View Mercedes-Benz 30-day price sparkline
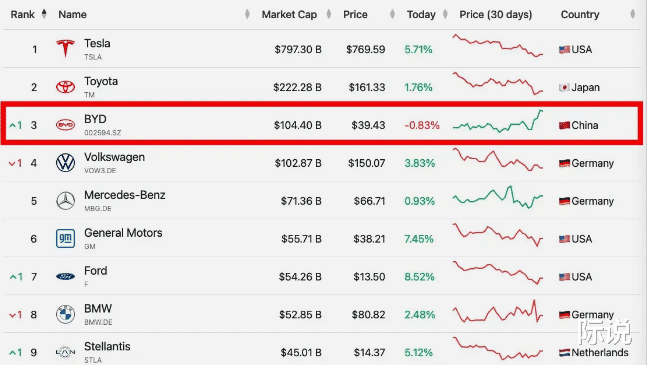This screenshot has width=647, height=365. pos(498,197)
